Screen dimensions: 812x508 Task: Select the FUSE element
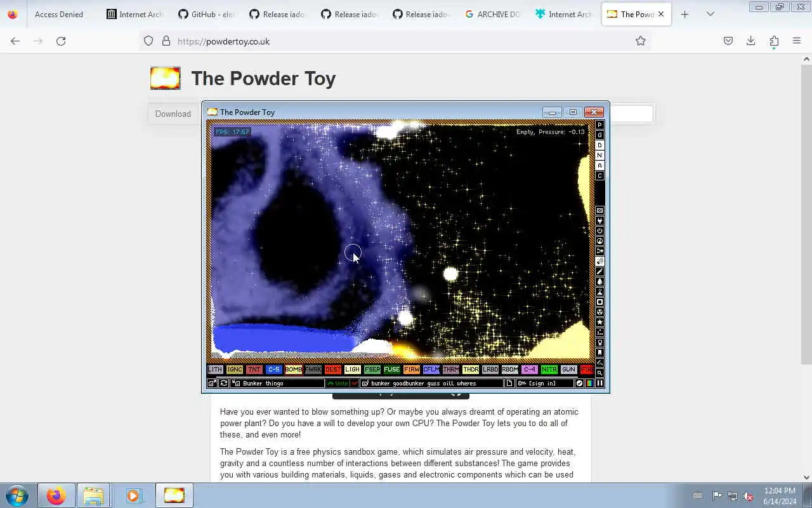tap(391, 369)
